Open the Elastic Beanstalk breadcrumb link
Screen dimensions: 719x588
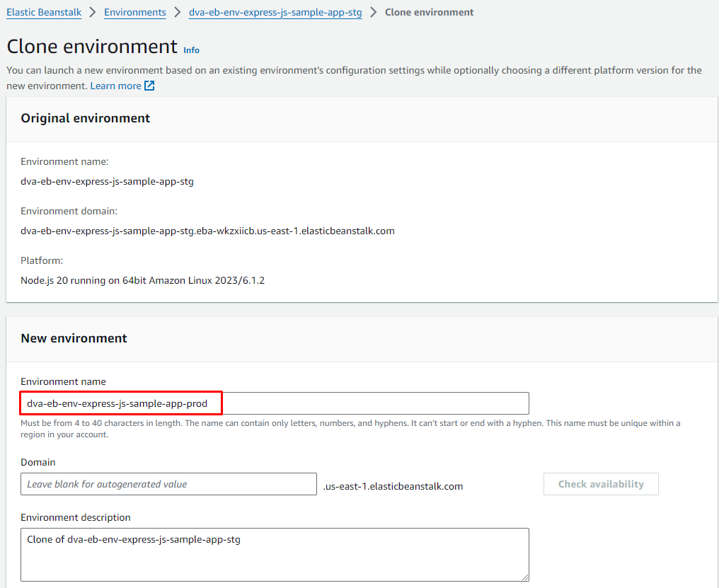click(44, 13)
